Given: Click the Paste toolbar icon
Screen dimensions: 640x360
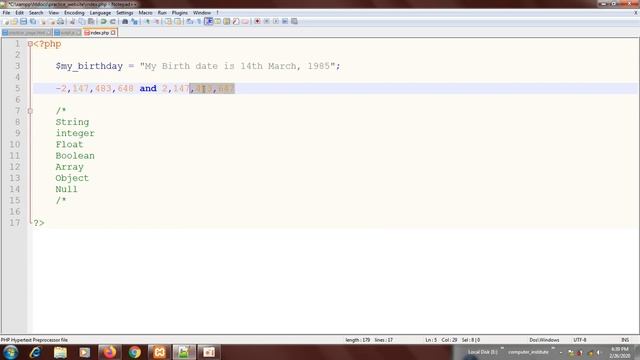Looking at the screenshot, I should point(91,21).
